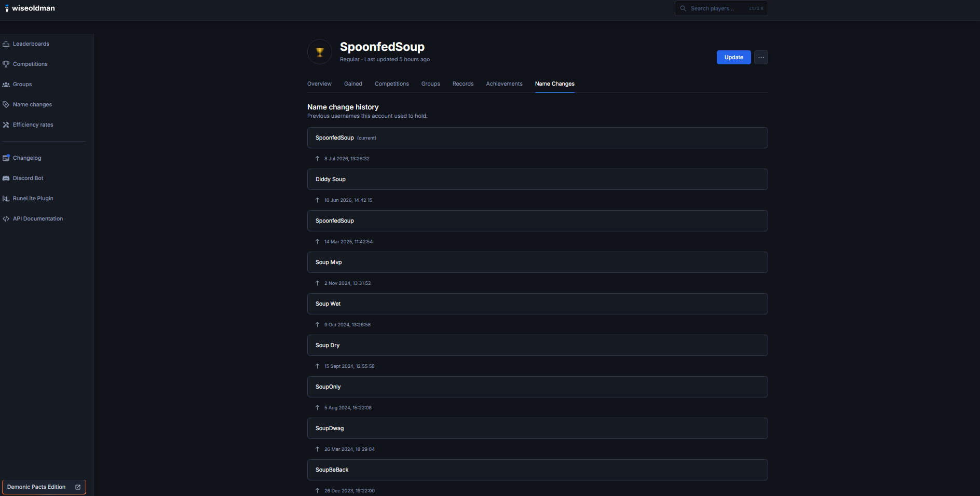The image size is (980, 496).
Task: Select the Name changes tag icon
Action: (6, 105)
